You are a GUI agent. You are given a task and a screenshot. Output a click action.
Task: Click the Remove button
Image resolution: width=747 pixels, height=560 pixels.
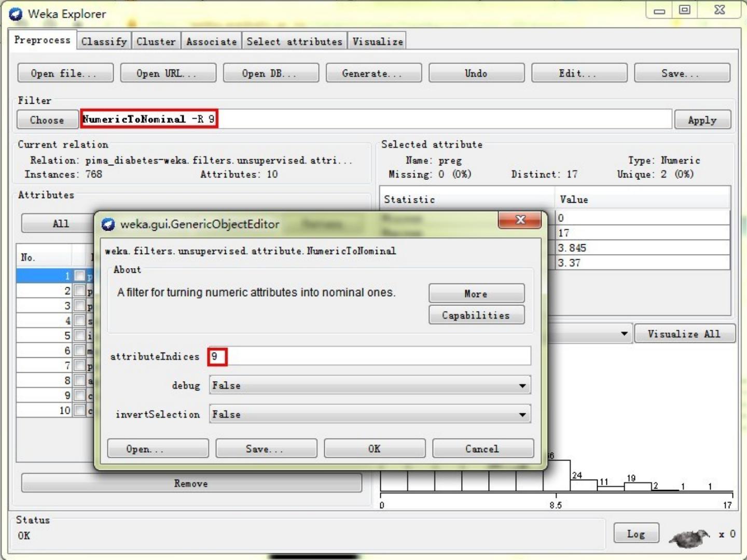191,483
